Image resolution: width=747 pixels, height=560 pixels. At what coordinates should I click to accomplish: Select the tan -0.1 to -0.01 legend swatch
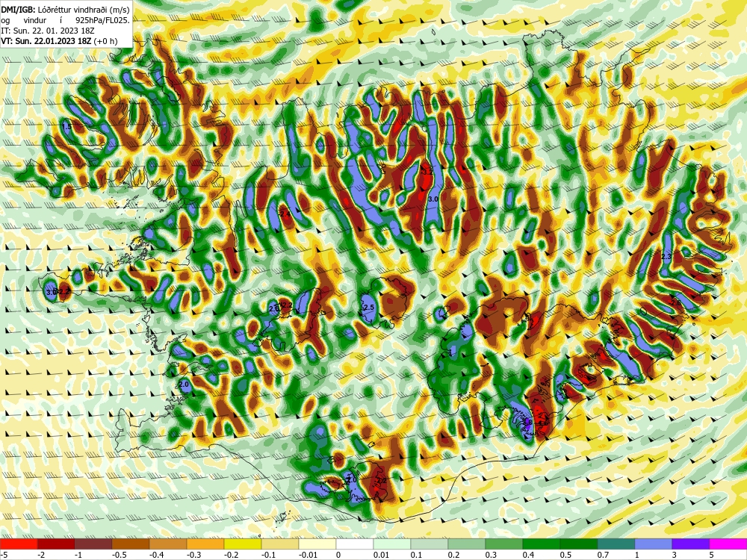tap(280, 544)
